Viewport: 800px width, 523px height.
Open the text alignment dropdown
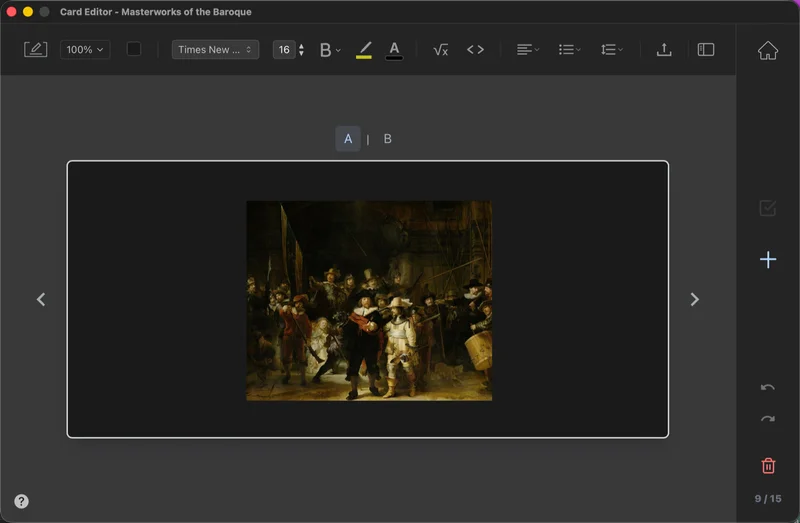528,49
